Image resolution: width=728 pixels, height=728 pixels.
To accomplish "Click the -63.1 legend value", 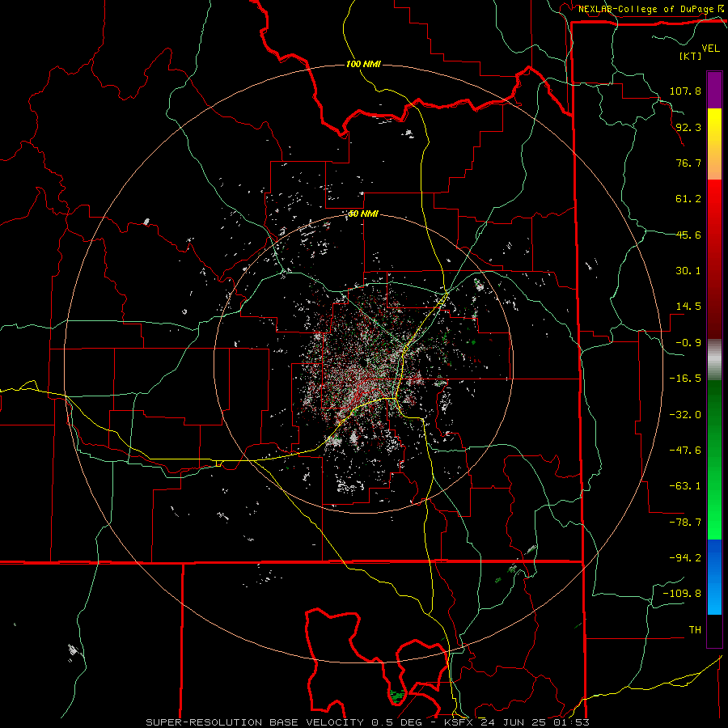I will [x=685, y=486].
